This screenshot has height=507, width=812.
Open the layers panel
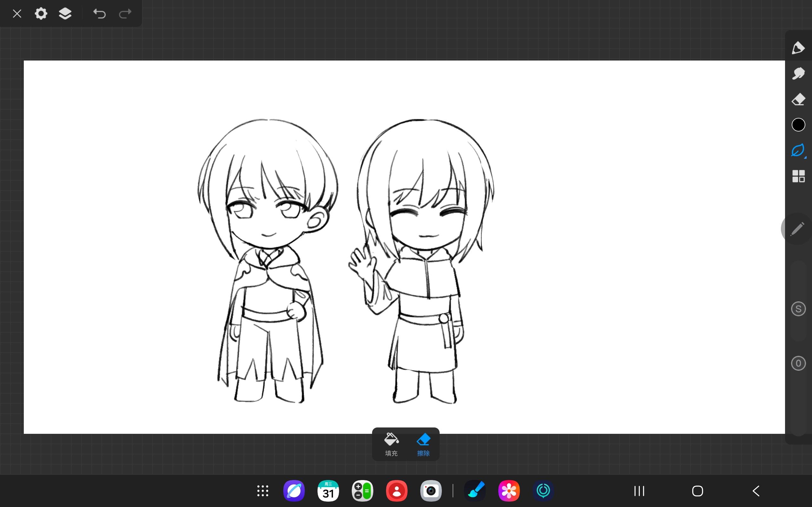pyautogui.click(x=65, y=14)
